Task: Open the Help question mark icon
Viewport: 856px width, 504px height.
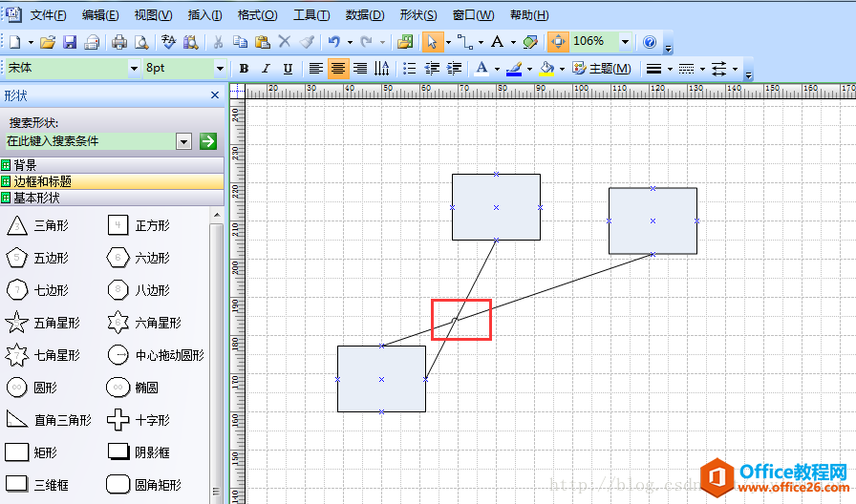Action: click(650, 42)
